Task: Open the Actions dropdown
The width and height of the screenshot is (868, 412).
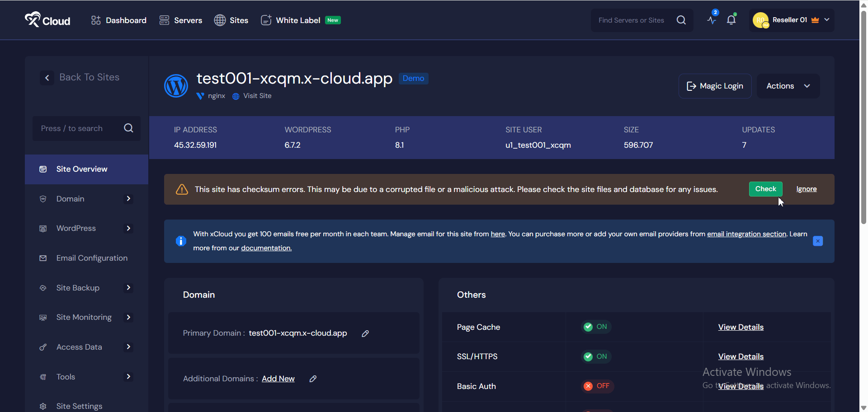Action: pyautogui.click(x=788, y=86)
